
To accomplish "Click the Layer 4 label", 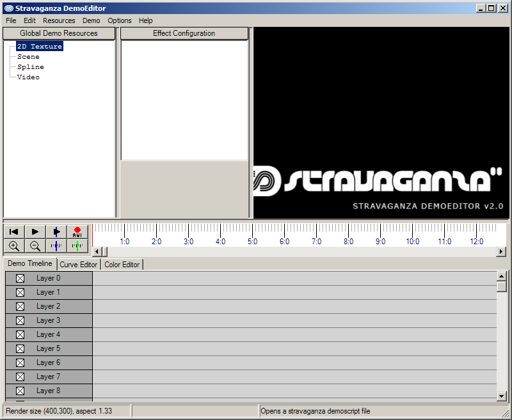I will [49, 334].
